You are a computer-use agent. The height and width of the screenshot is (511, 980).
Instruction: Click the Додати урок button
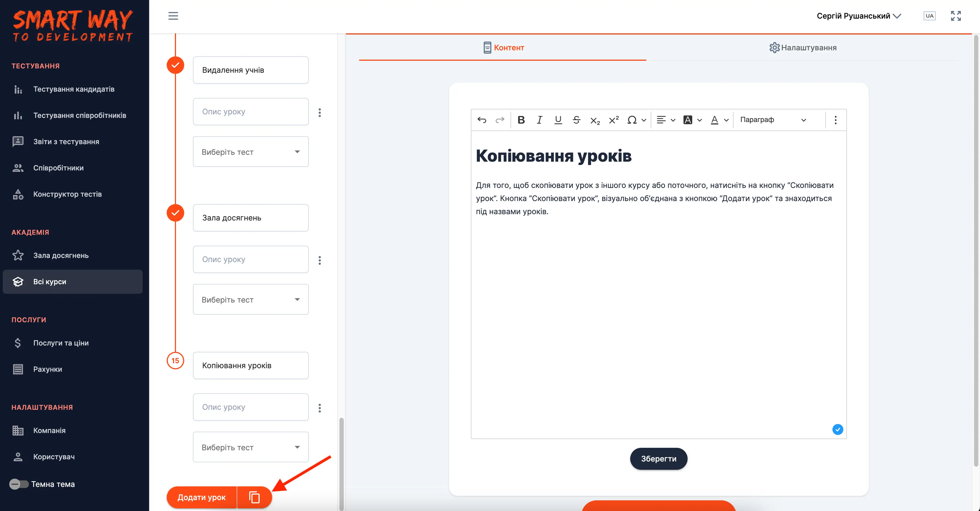tap(202, 497)
